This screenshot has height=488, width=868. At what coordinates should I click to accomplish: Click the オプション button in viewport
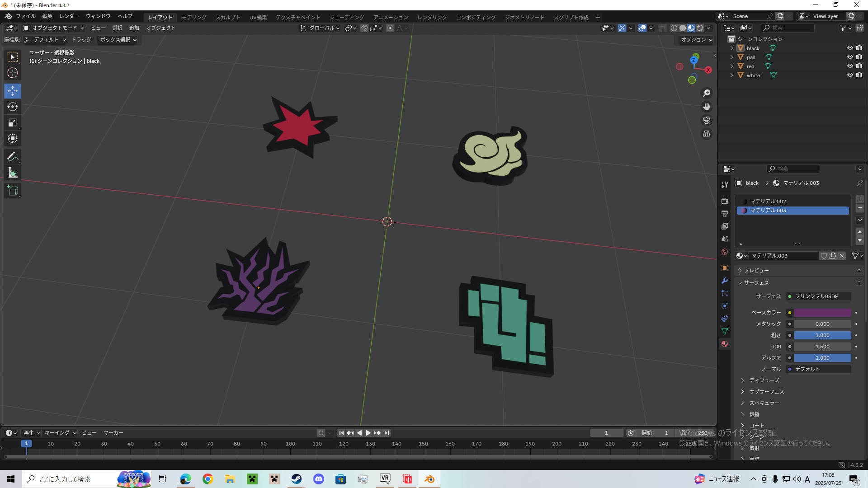(696, 40)
